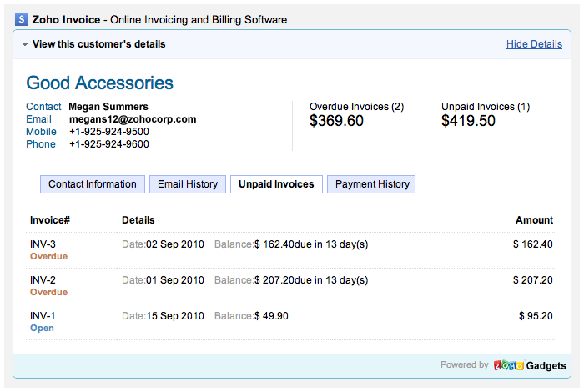Click the Zoho Gadgets logo

pyautogui.click(x=530, y=365)
